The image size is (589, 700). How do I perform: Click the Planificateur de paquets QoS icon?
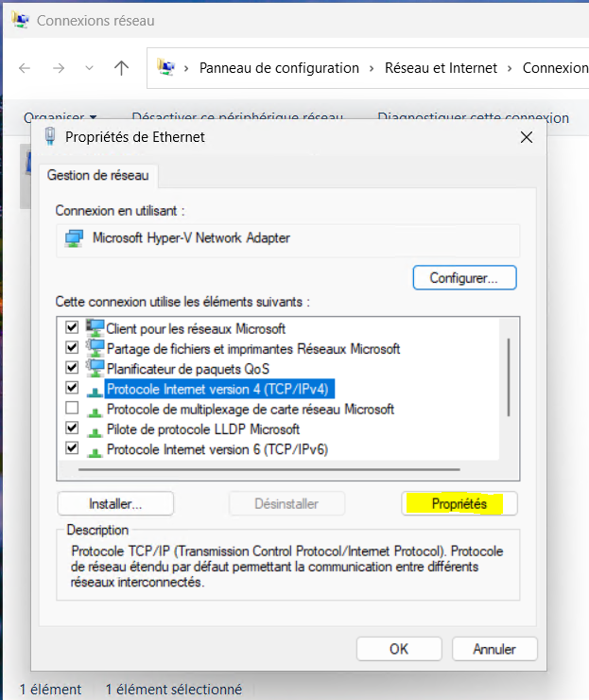(95, 368)
